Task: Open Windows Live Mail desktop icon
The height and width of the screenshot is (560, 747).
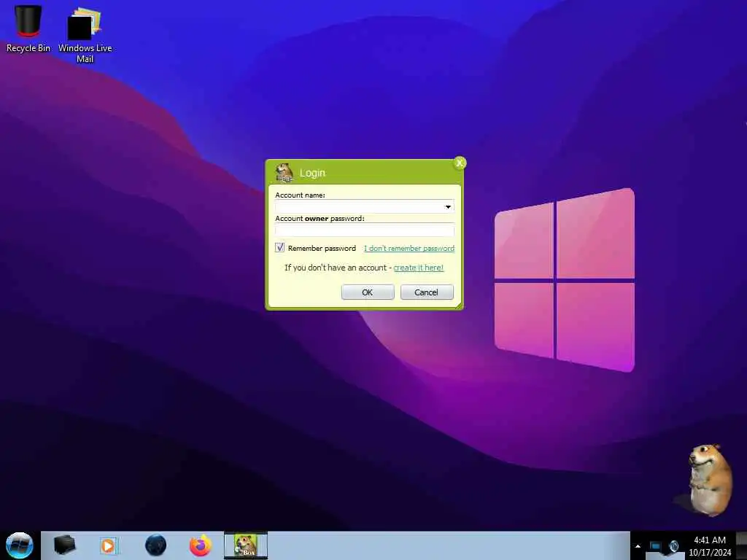Action: (85, 34)
